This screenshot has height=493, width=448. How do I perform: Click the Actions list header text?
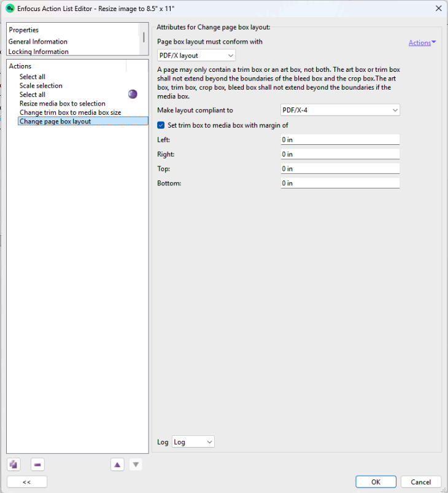(20, 66)
